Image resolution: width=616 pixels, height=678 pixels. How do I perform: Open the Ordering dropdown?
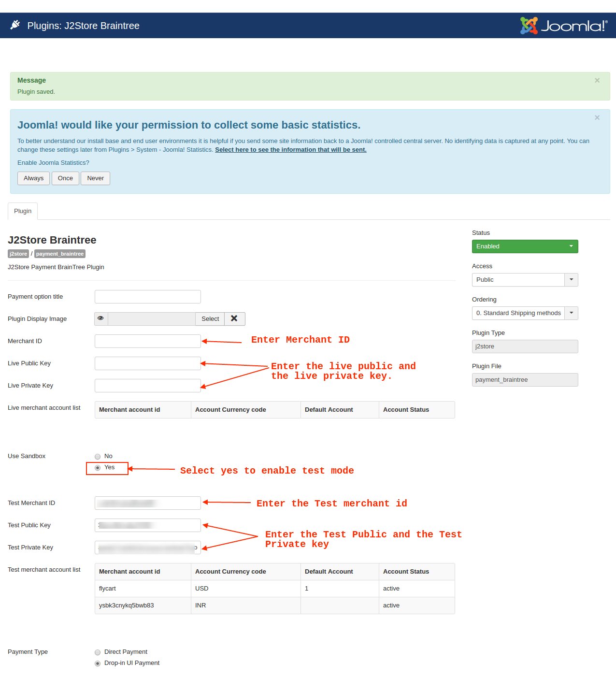(525, 313)
